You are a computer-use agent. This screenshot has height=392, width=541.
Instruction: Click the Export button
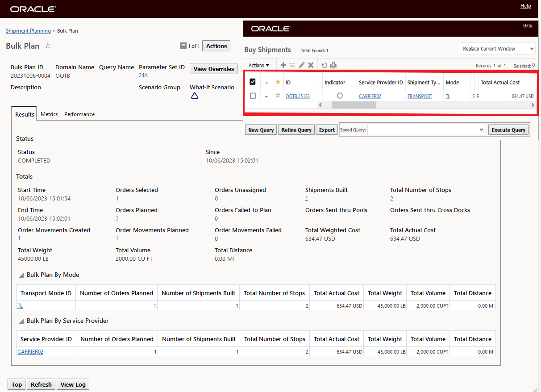point(327,130)
